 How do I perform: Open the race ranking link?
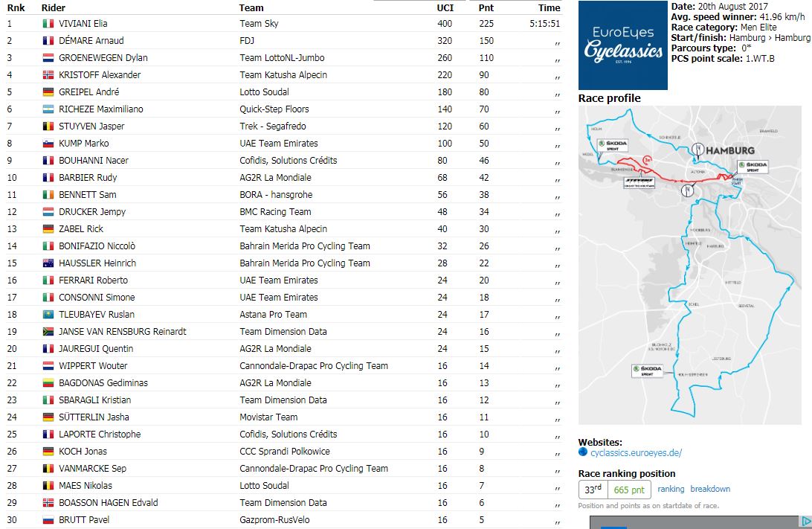pyautogui.click(x=671, y=489)
